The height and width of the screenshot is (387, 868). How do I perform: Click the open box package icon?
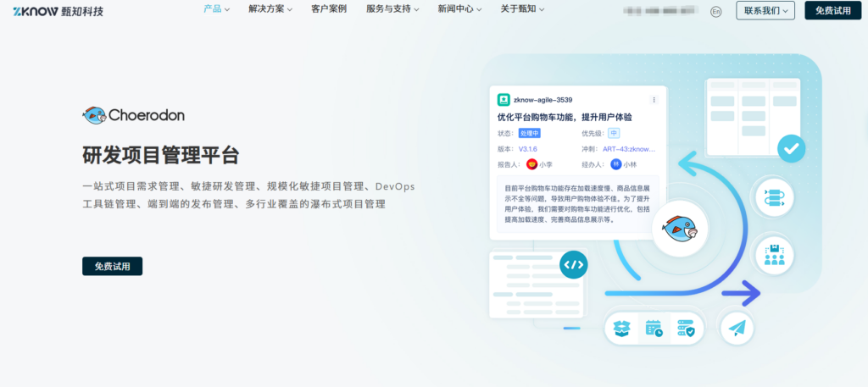pos(621,329)
